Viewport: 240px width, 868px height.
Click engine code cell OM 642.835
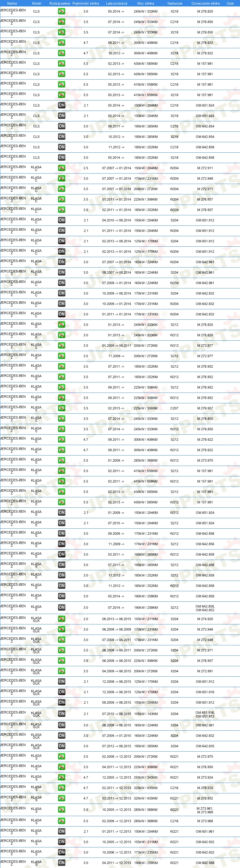tap(205, 746)
